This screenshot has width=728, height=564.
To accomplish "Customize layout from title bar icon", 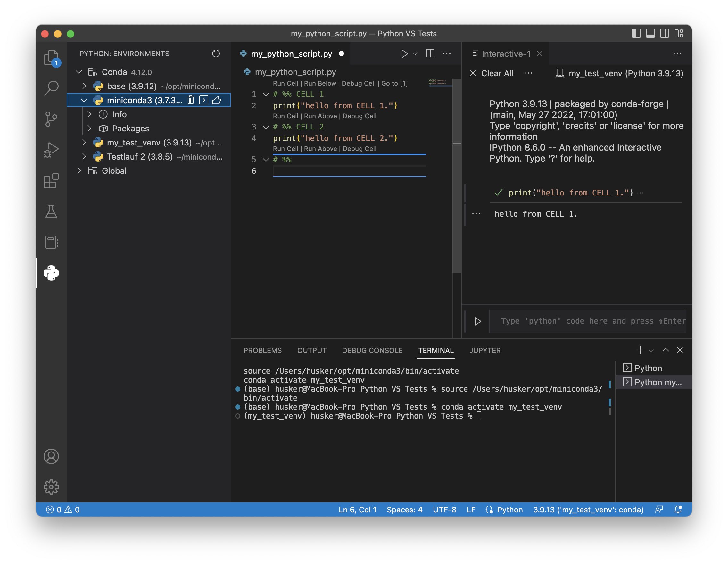I will point(679,33).
